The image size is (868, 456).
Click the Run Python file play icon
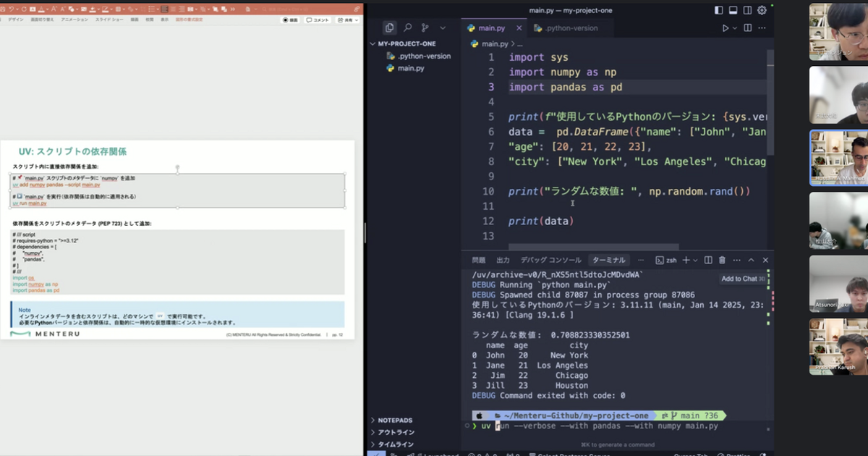click(x=726, y=28)
